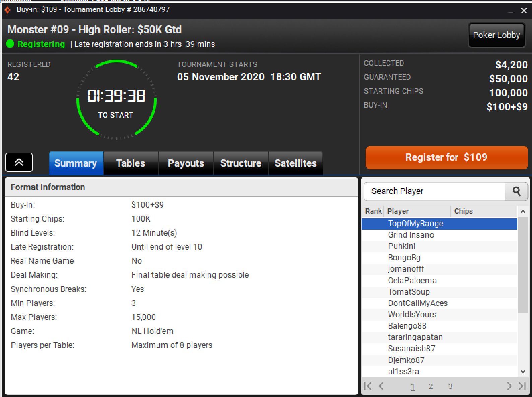
Task: Click the Registering status text
Action: 41,44
